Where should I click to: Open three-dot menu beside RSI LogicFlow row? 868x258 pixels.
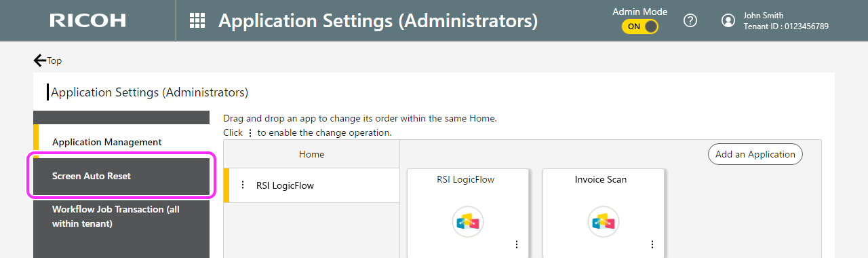tap(243, 185)
